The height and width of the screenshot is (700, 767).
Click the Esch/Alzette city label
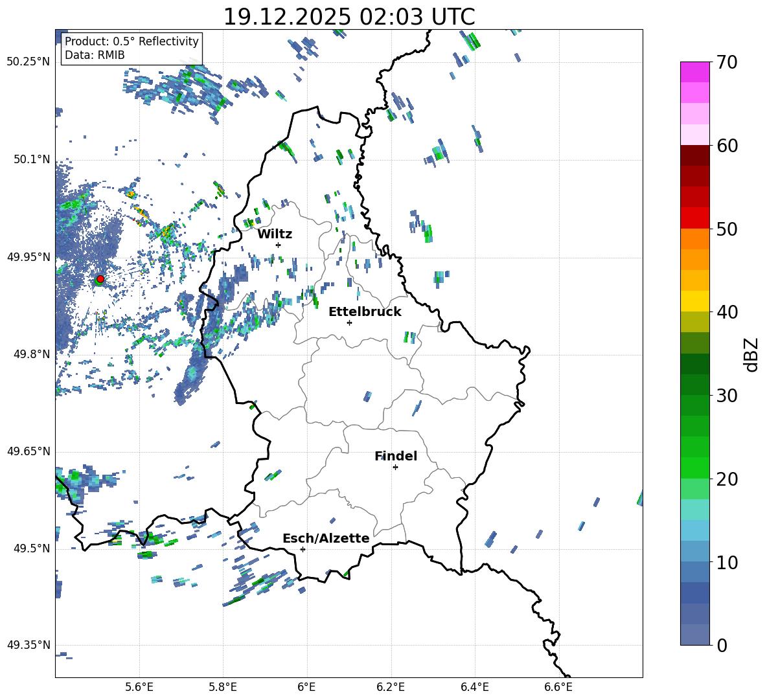(x=326, y=538)
